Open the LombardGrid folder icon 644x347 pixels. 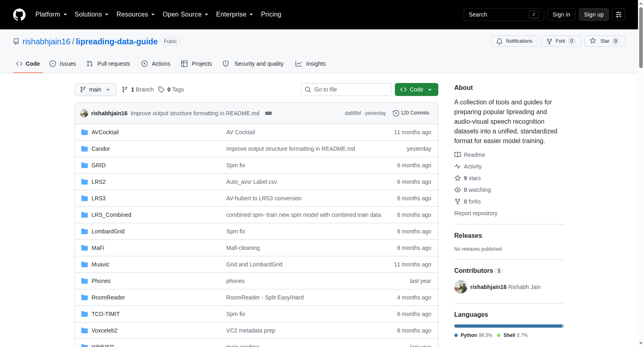pyautogui.click(x=85, y=231)
